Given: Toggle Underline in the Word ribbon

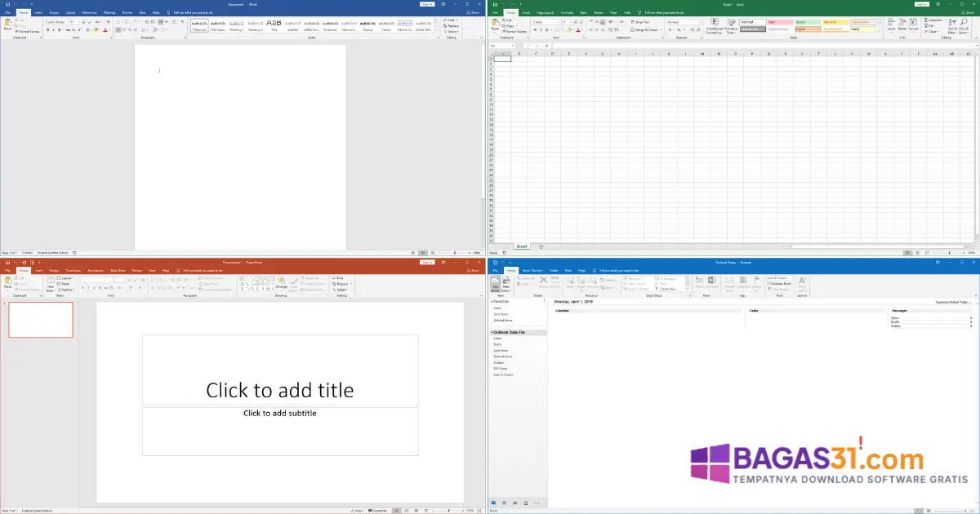Looking at the screenshot, I should point(60,29).
